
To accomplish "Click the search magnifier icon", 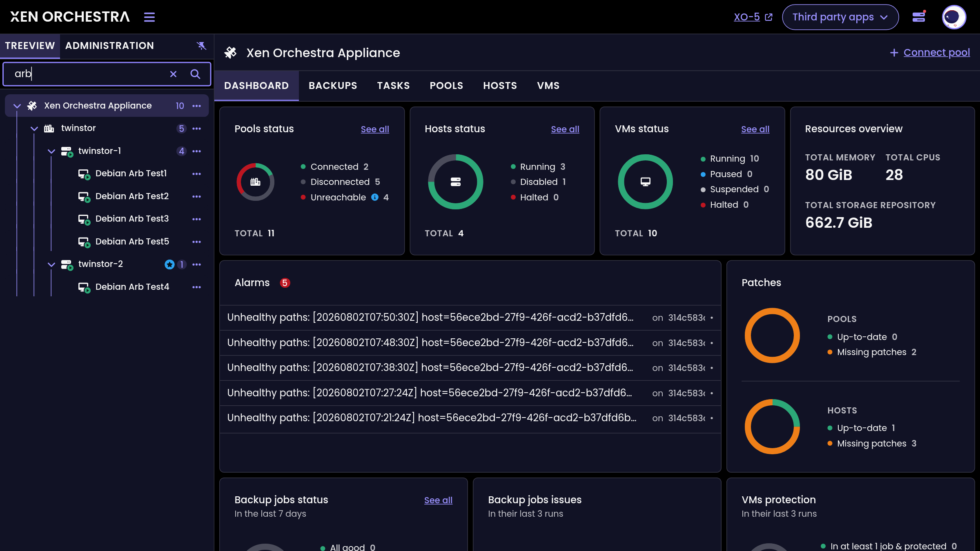I will 195,74.
